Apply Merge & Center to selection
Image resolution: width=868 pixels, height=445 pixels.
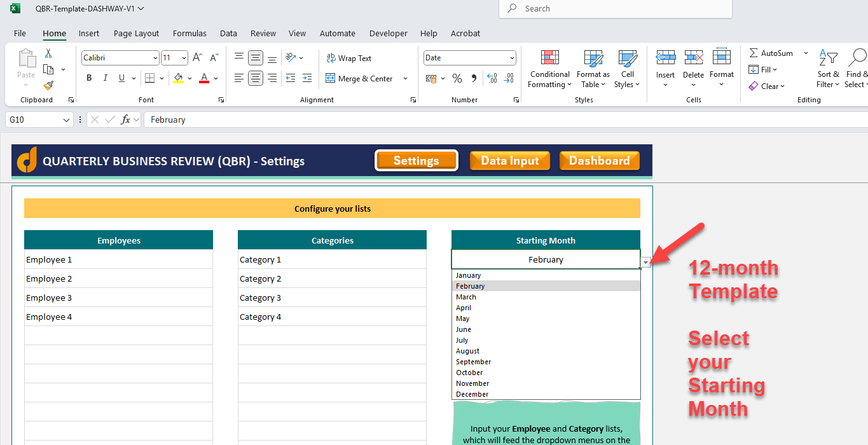click(x=361, y=78)
